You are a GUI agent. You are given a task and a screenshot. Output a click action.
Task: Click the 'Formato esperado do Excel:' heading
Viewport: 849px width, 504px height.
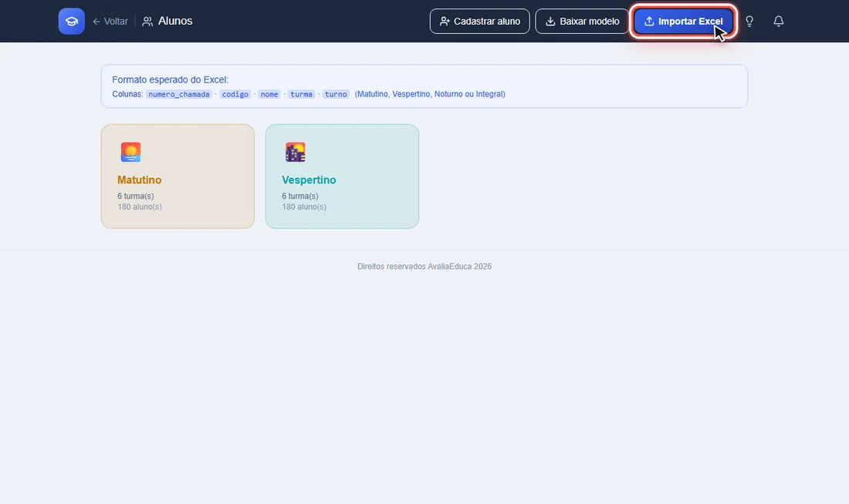170,79
